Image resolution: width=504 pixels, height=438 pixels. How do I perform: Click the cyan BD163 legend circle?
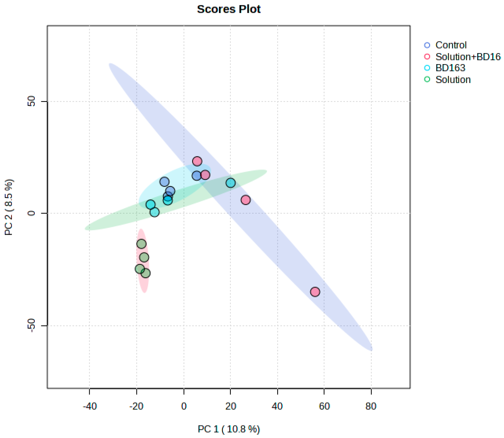pyautogui.click(x=427, y=68)
